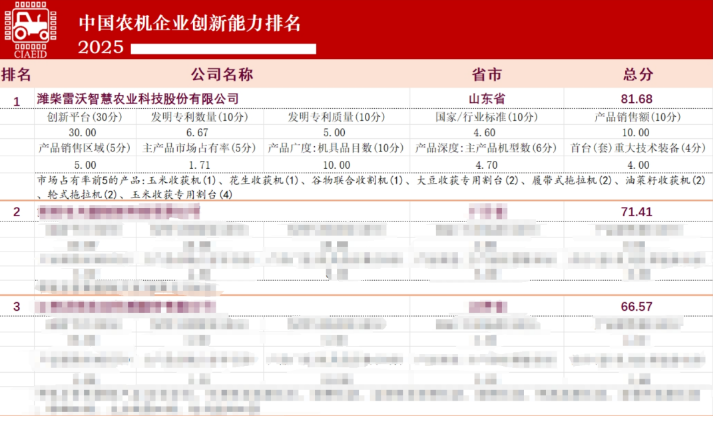
Task: Click the total score 81.68
Action: click(x=637, y=99)
